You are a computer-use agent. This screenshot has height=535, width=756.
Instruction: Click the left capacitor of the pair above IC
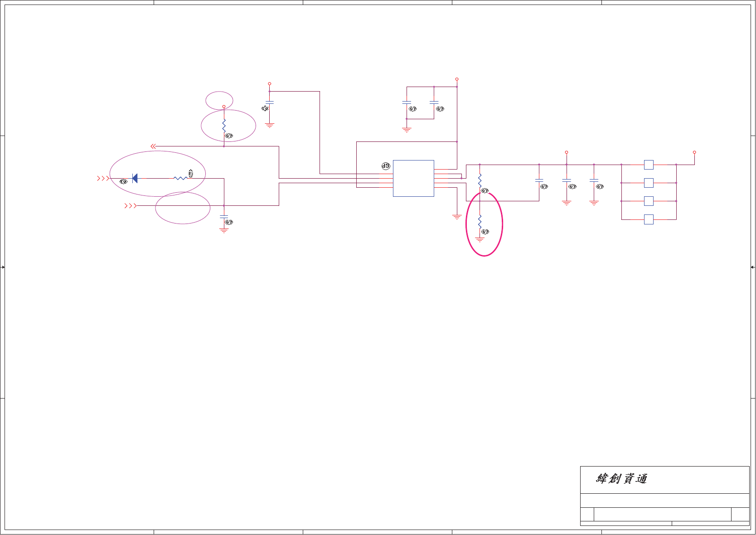point(407,103)
